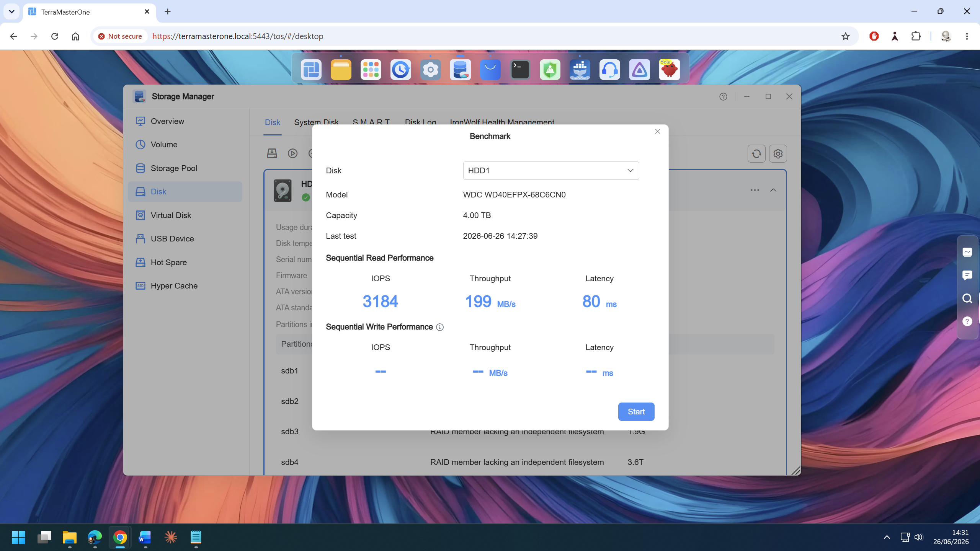
Task: Collapse the HDD card with the chevron
Action: coord(773,190)
